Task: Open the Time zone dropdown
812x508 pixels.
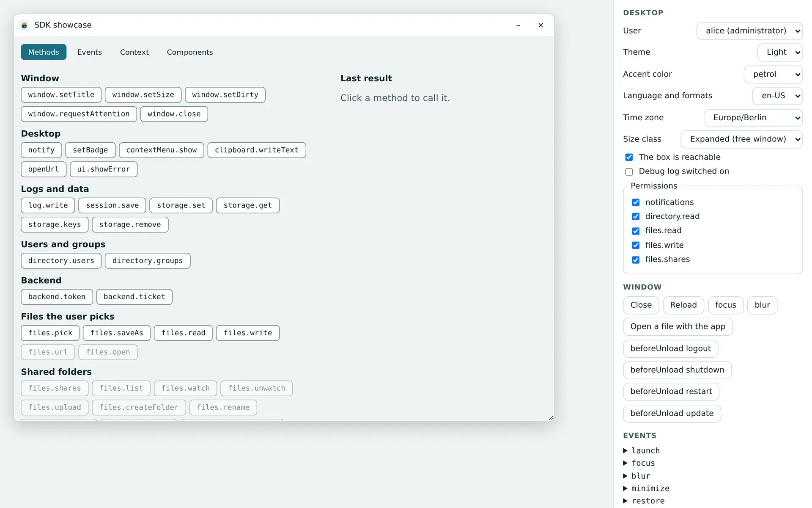Action: [753, 118]
